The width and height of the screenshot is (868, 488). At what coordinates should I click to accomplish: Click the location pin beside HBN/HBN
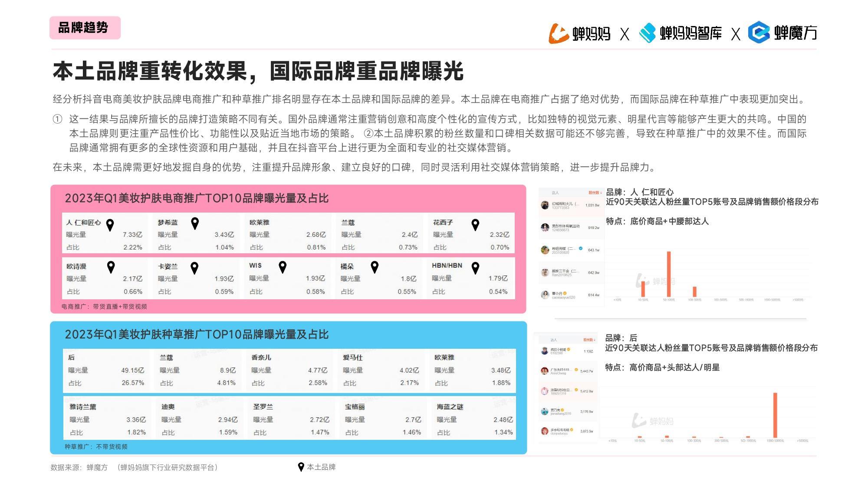pyautogui.click(x=475, y=268)
